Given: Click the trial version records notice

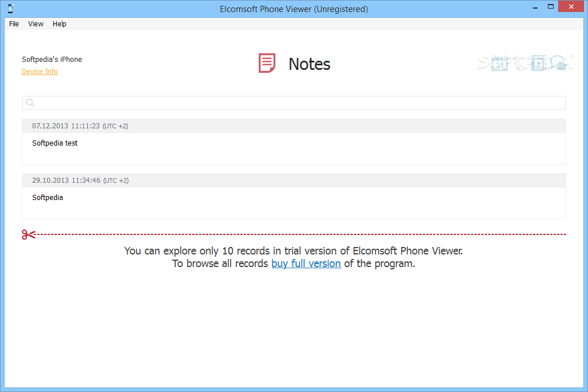Looking at the screenshot, I should 294,257.
